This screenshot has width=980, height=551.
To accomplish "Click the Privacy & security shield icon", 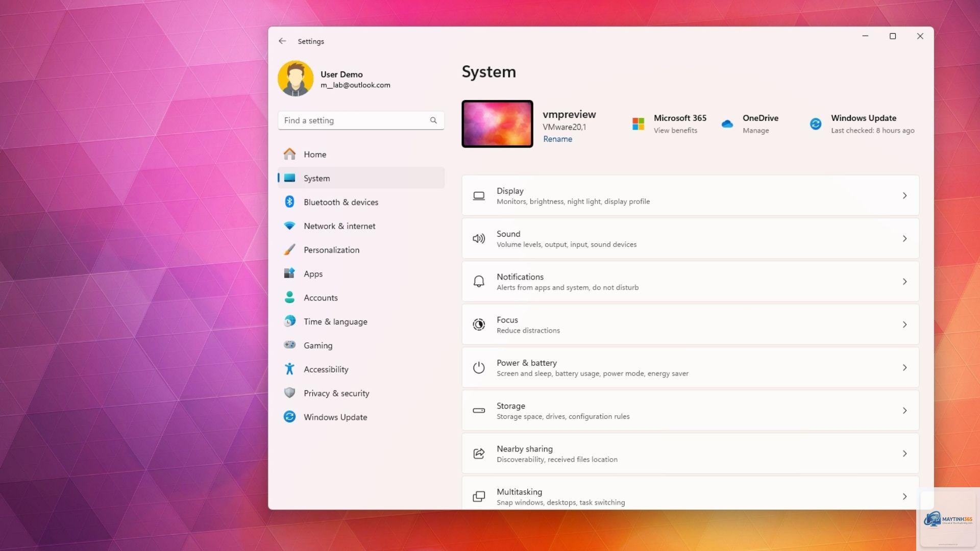I will click(x=289, y=393).
